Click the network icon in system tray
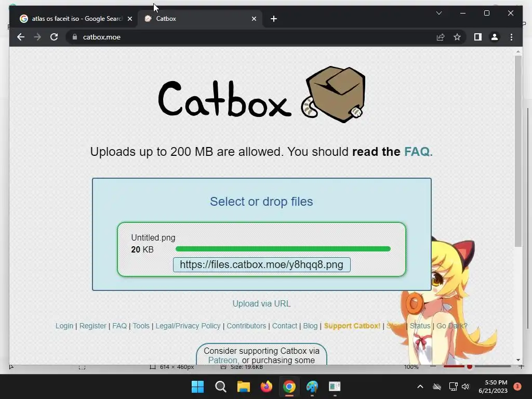The width and height of the screenshot is (532, 399). pos(453,387)
